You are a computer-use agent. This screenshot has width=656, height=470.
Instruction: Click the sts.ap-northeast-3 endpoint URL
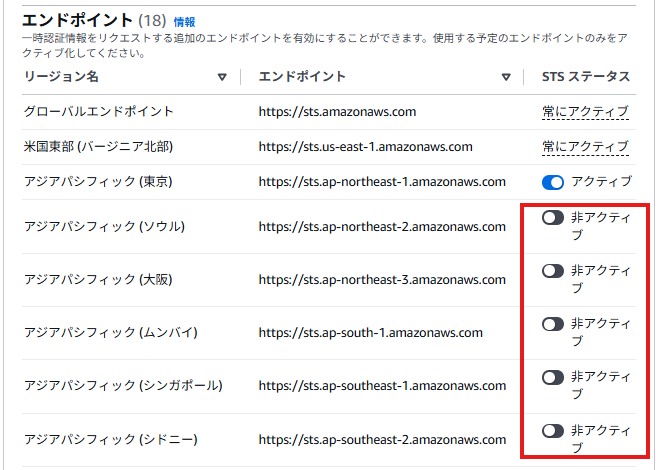point(382,280)
